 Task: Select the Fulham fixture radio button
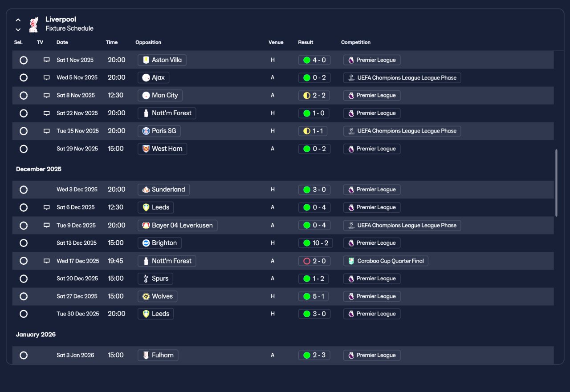24,355
